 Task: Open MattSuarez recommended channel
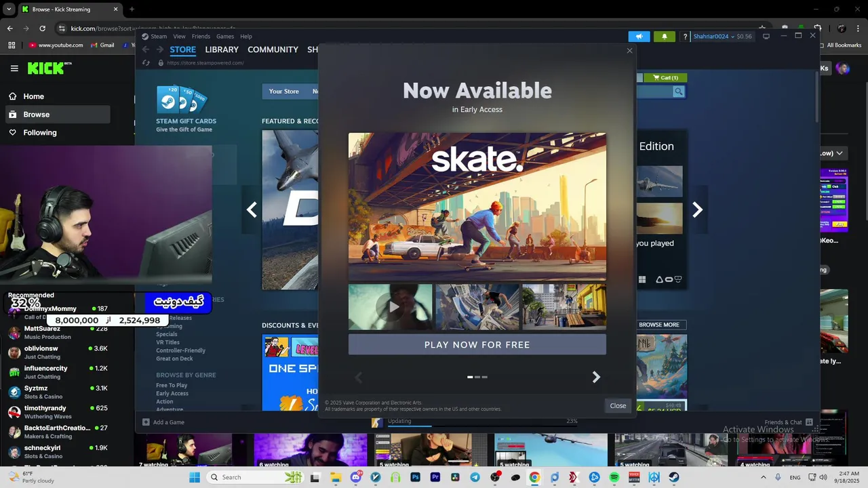point(58,333)
